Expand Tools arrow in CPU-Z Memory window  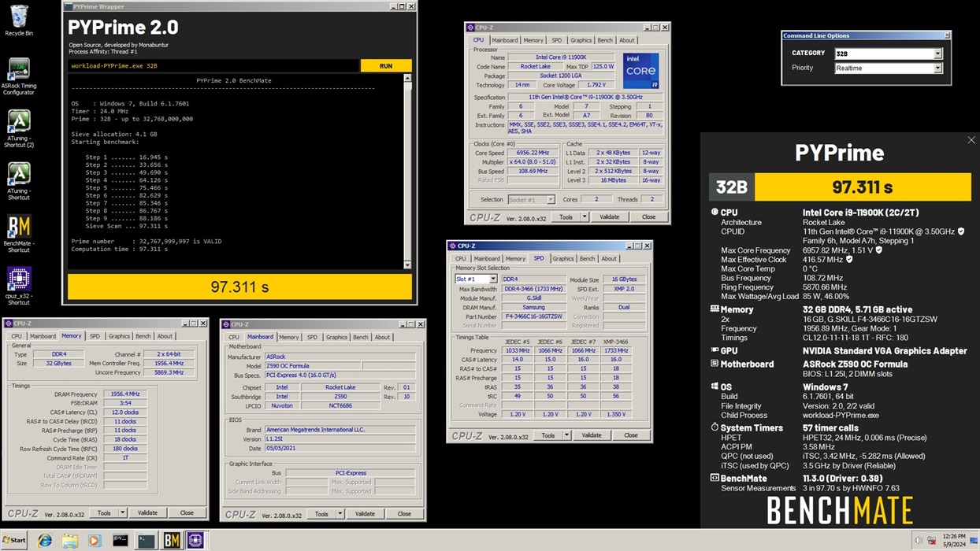123,513
